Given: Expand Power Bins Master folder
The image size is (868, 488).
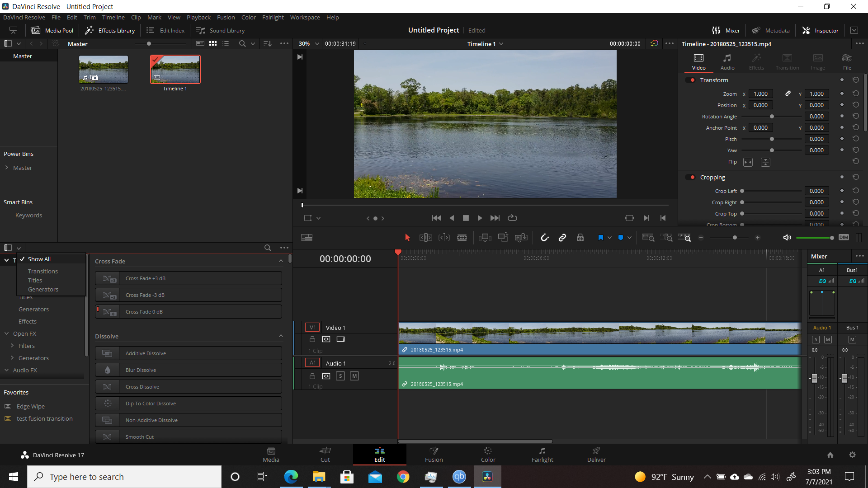Looking at the screenshot, I should coord(7,168).
